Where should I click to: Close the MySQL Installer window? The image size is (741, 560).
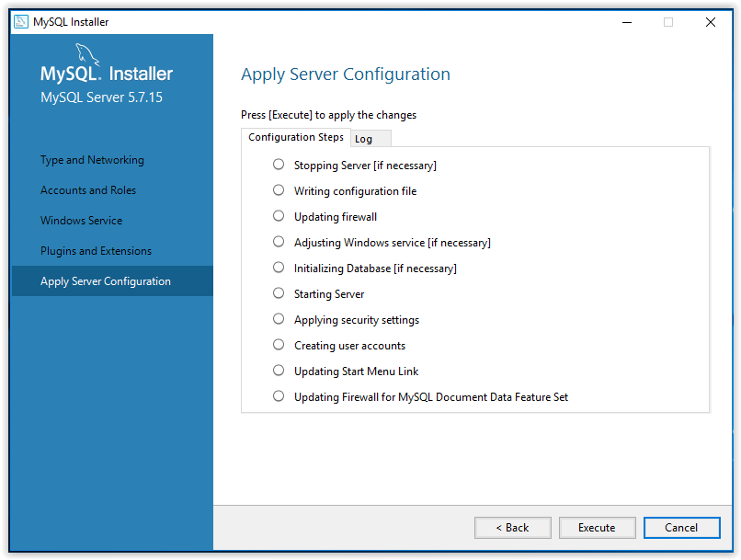(x=710, y=22)
